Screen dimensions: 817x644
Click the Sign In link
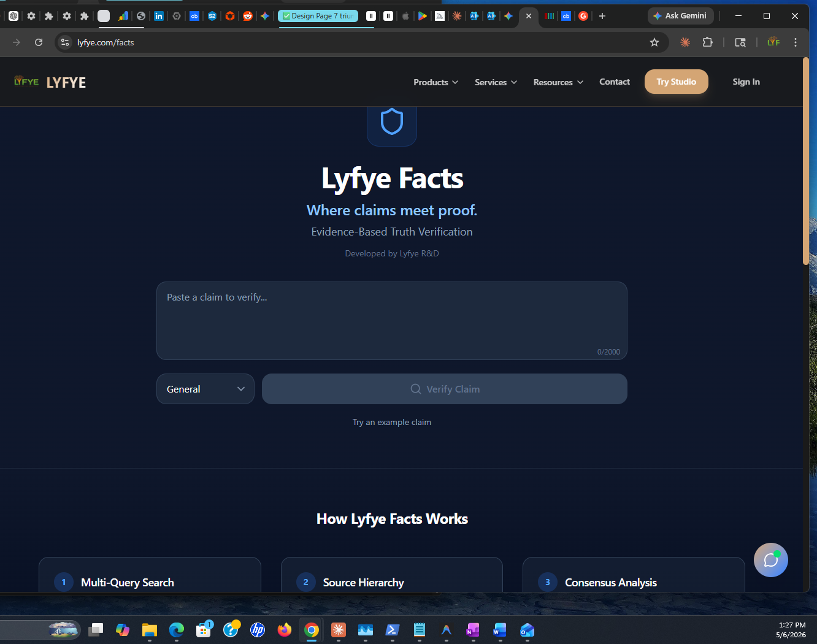746,82
